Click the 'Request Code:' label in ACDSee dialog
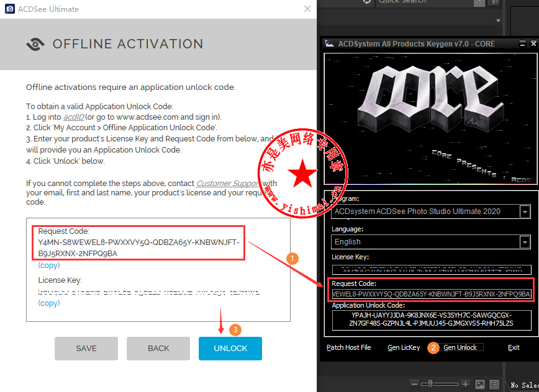The image size is (539, 392). pyautogui.click(x=63, y=231)
